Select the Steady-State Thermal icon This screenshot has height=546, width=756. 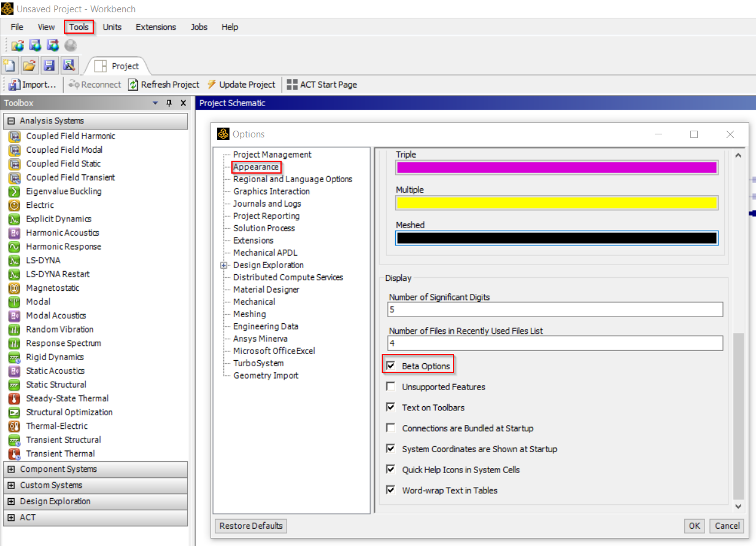15,398
